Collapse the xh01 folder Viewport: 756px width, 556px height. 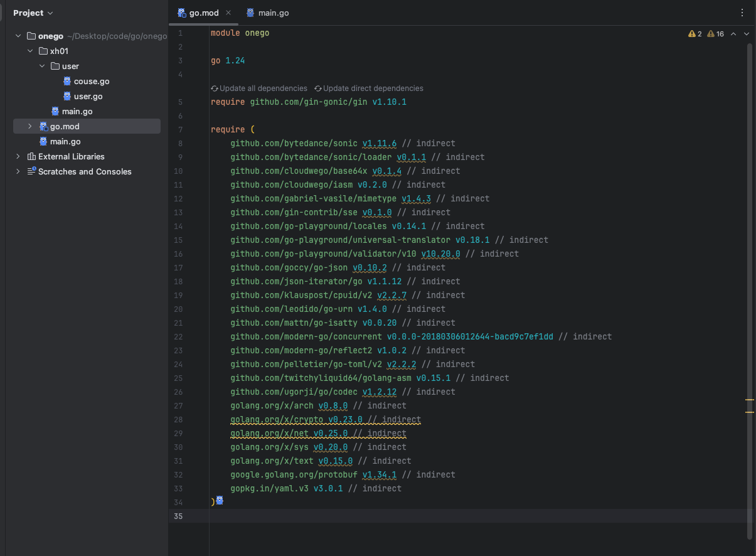(x=30, y=51)
